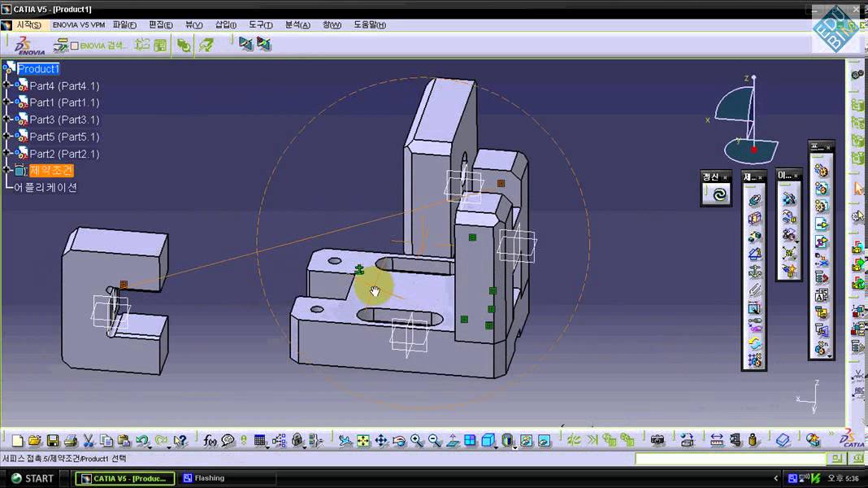Select Product1 root in specification tree
The image size is (868, 488).
click(38, 68)
